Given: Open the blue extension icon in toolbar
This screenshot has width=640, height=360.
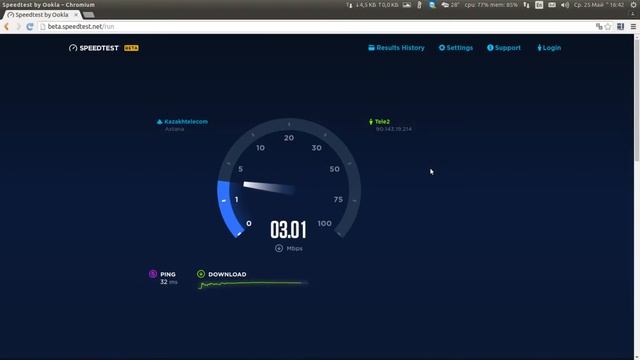Looking at the screenshot, I should (620, 27).
